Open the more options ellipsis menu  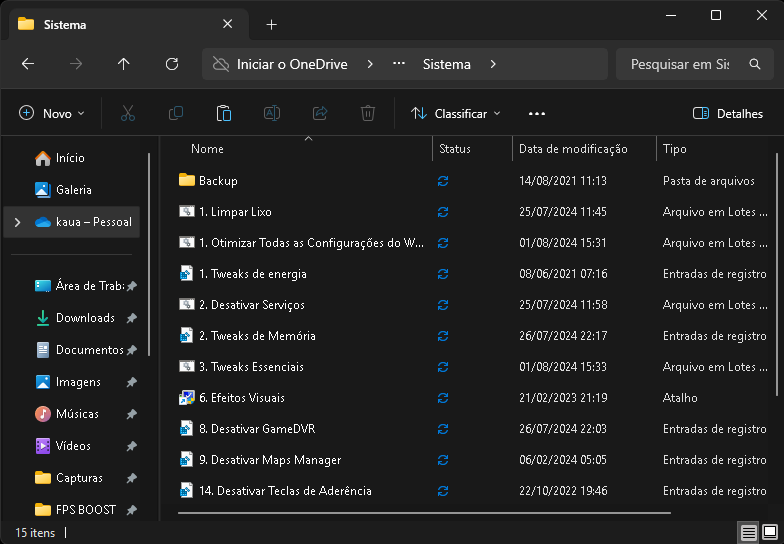pyautogui.click(x=537, y=114)
